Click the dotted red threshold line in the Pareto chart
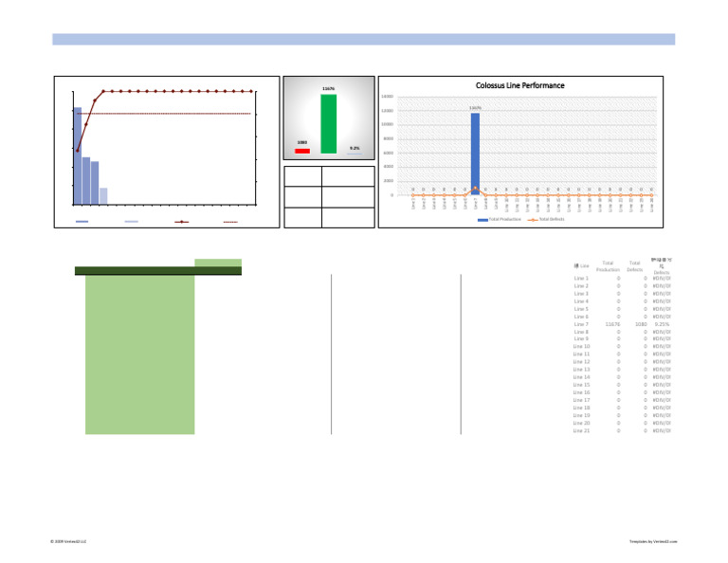 pos(164,114)
